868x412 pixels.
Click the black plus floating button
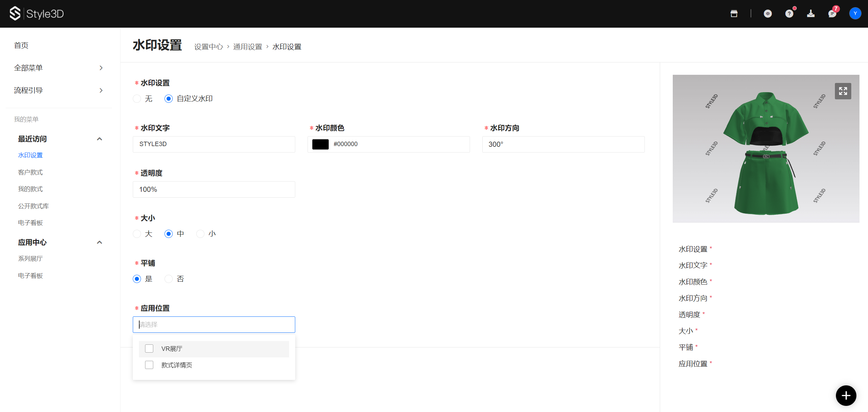pos(846,396)
